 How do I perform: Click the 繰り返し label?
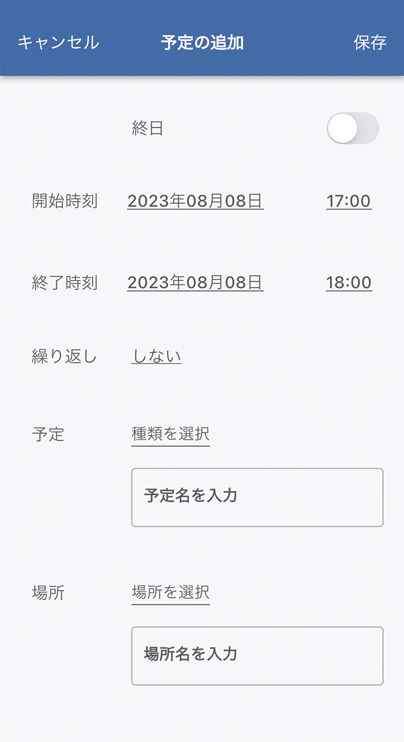coord(64,357)
